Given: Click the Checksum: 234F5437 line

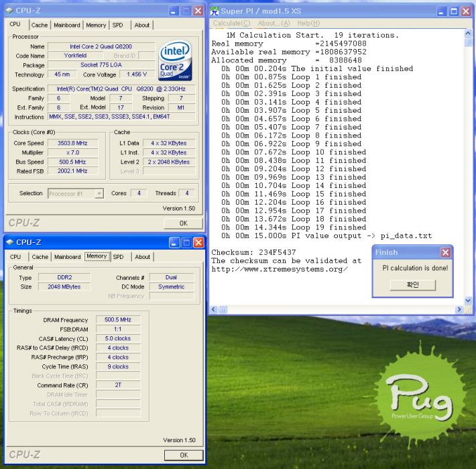Looking at the screenshot, I should point(253,252).
